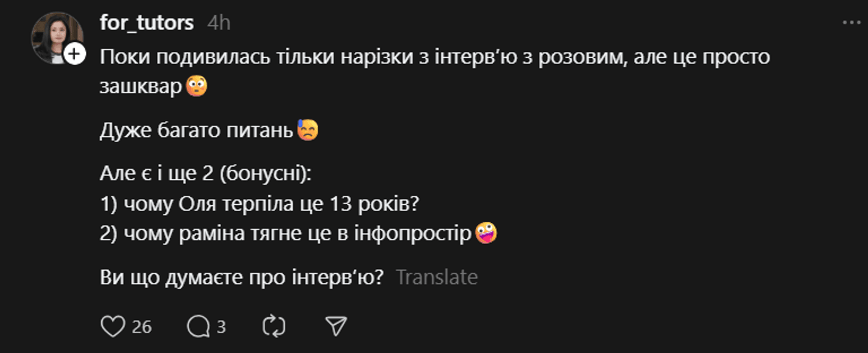Click the line 'Дуже багато питань'
868x353 pixels.
[196, 131]
